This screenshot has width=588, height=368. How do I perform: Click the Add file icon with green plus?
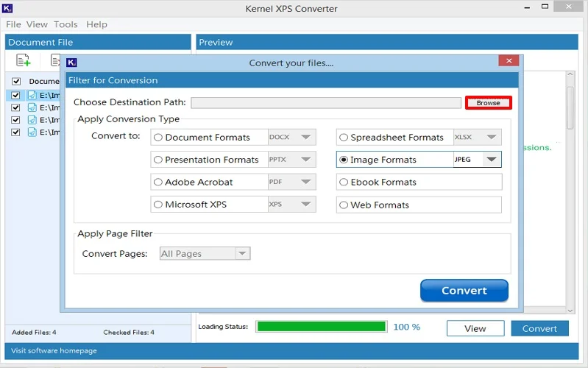click(x=23, y=60)
